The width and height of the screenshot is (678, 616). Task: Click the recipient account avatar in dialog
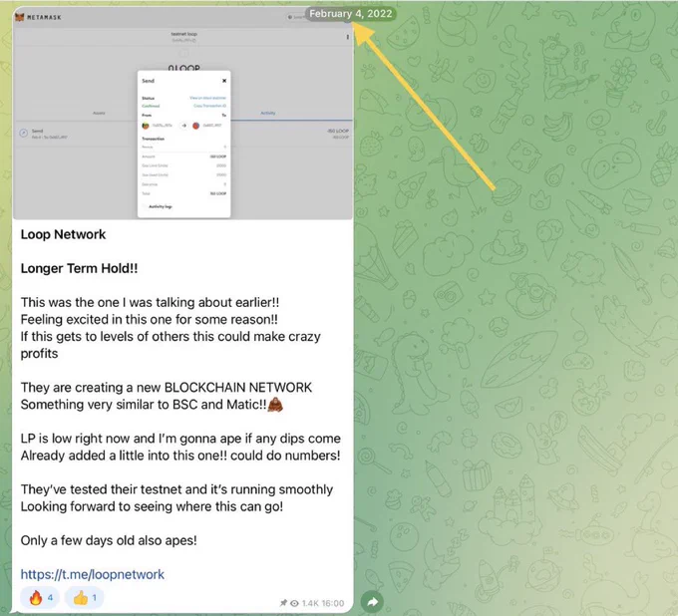pos(195,126)
